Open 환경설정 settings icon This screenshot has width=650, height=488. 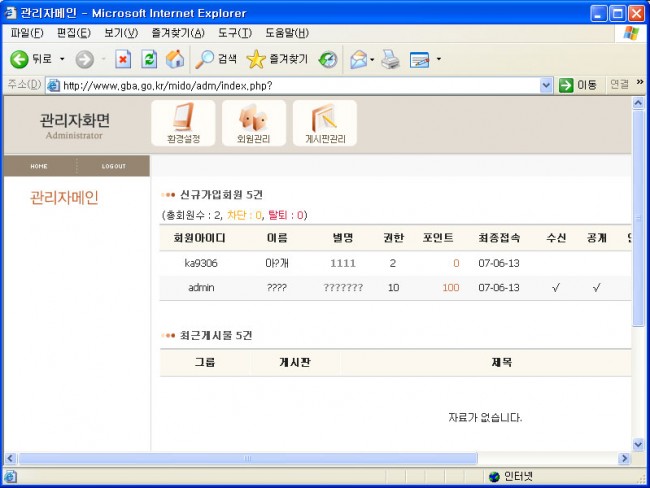183,123
